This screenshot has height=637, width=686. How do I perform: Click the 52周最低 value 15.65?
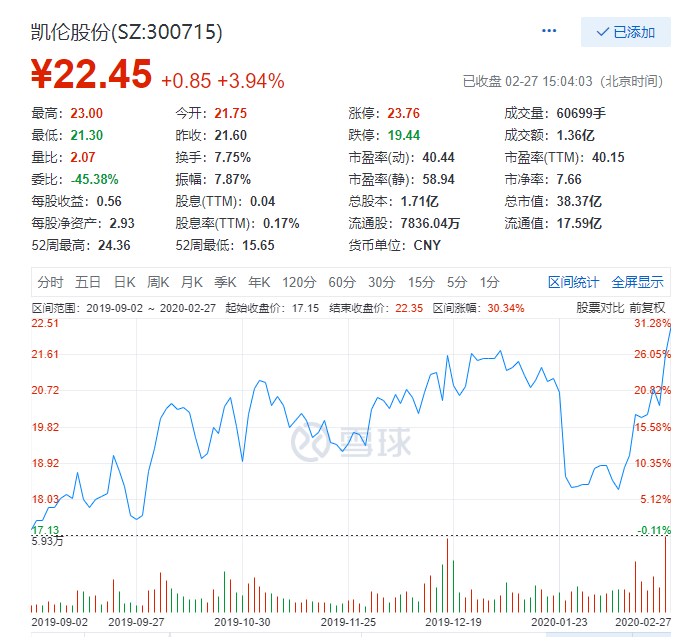[258, 245]
